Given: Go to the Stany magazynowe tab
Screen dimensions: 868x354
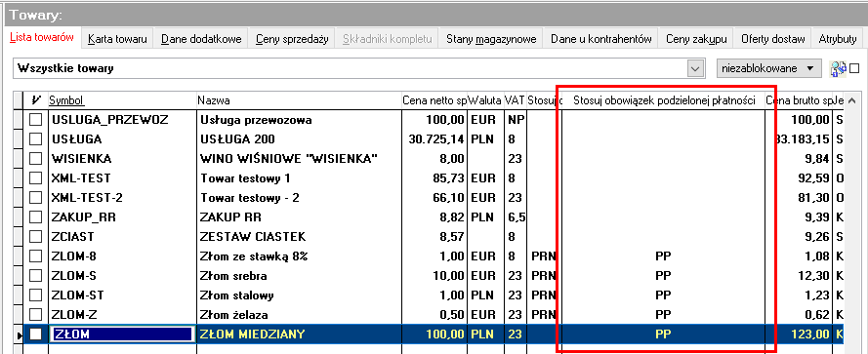Looking at the screenshot, I should click(x=491, y=39).
